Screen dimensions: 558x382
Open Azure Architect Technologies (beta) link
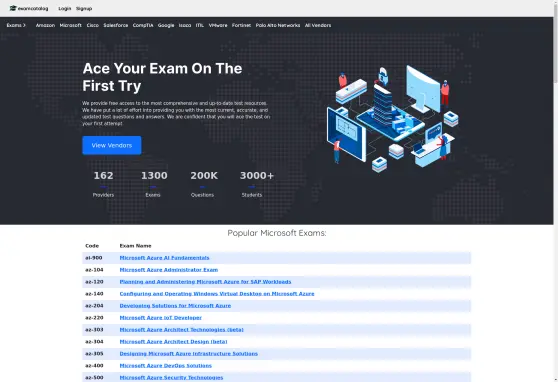click(x=181, y=330)
